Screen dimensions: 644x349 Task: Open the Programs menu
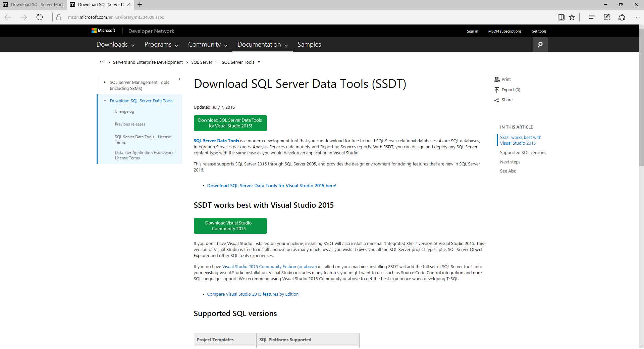[x=161, y=45]
